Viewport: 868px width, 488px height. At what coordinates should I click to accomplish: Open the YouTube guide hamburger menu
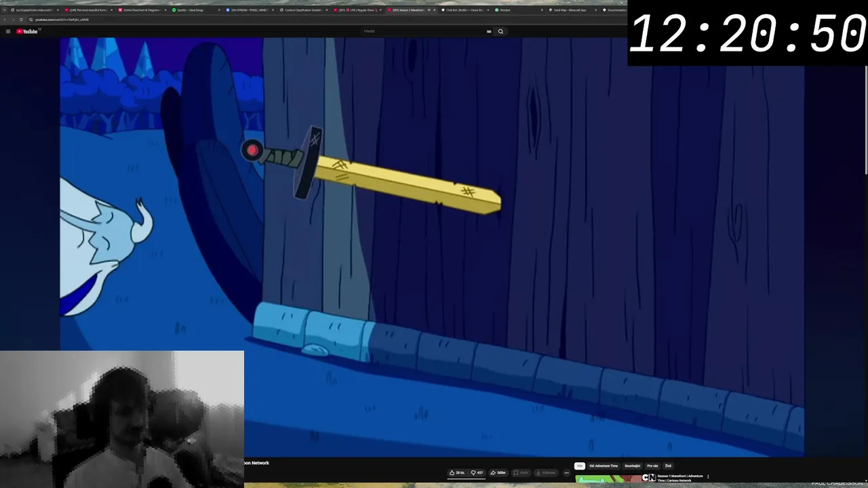click(8, 31)
